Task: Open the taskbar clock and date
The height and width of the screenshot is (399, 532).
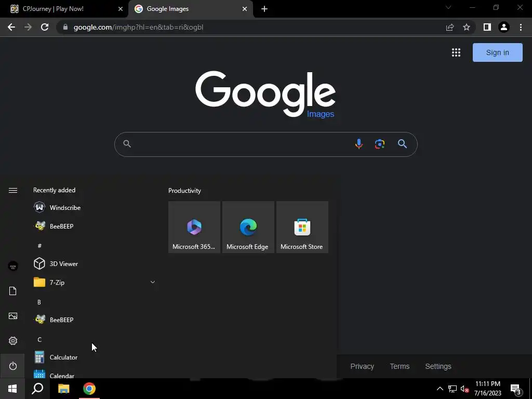Action: [x=487, y=389]
